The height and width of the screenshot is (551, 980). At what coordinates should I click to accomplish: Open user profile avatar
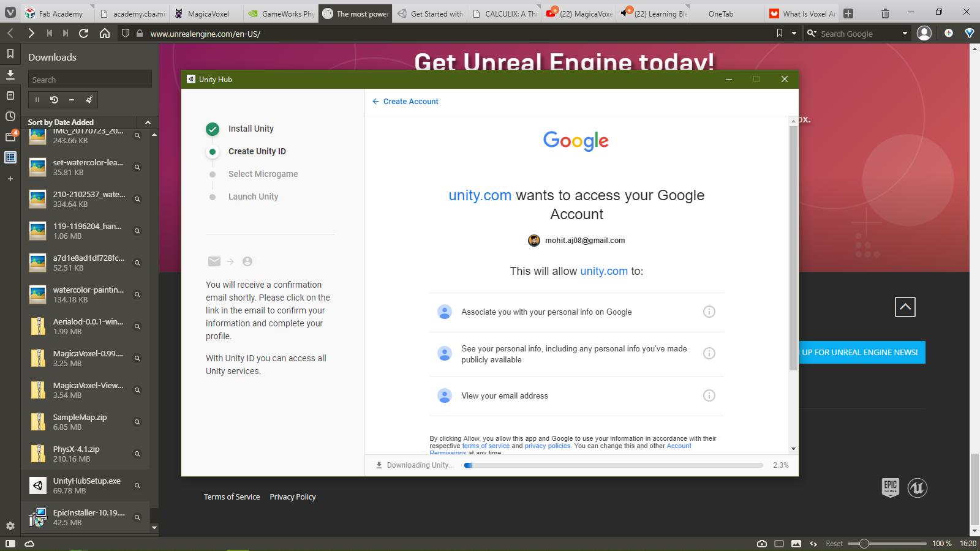[924, 33]
